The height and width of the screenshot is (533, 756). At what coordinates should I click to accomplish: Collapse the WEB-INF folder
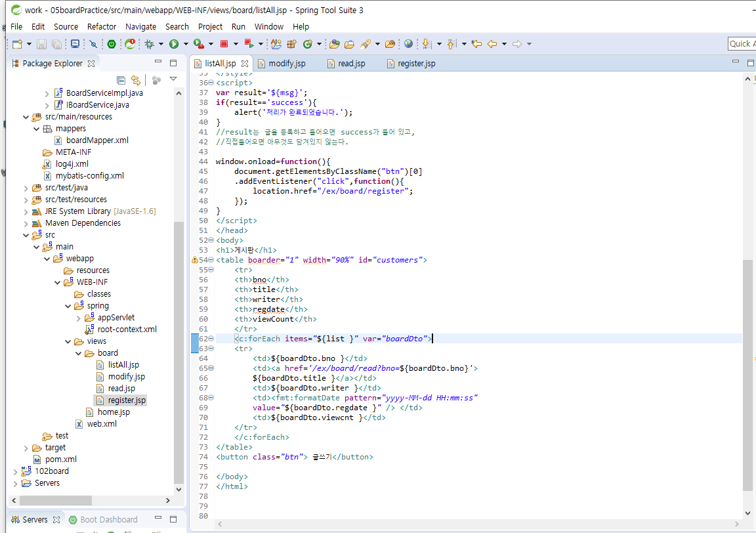click(57, 282)
